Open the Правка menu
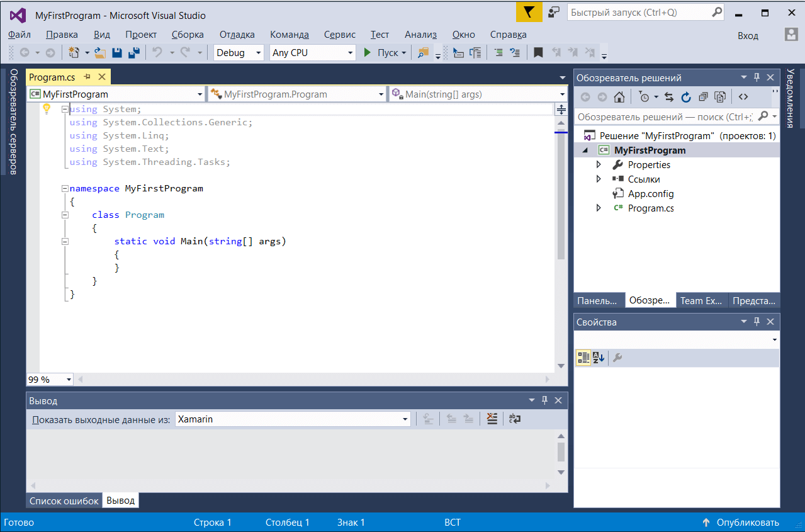 point(62,35)
